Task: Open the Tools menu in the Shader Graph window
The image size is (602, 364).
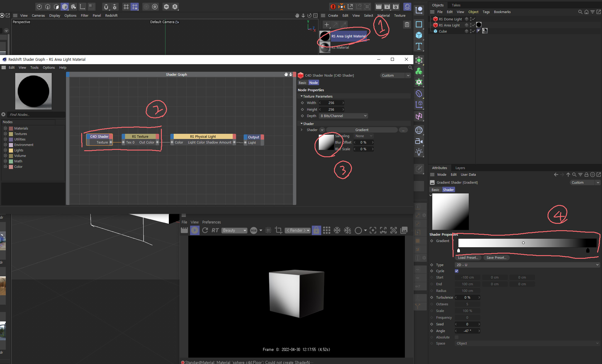Action: 34,68
